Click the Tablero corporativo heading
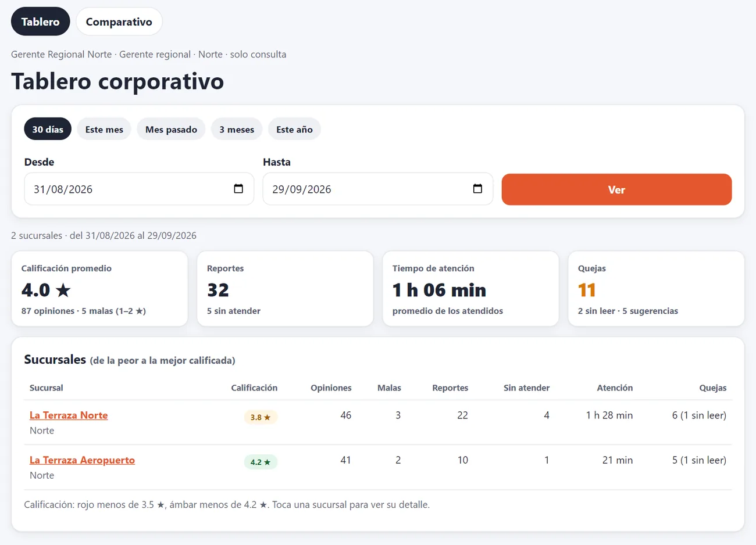Screen dimensions: 756x545 (x=117, y=81)
